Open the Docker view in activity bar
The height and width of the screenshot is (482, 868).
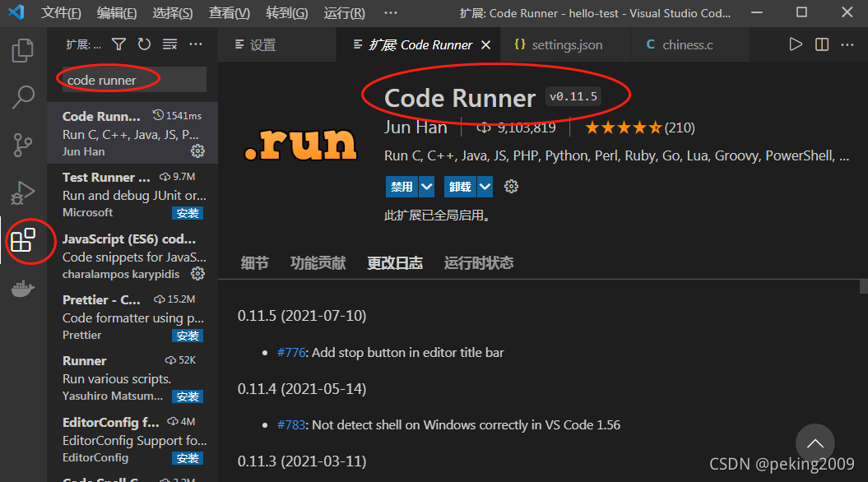[x=23, y=289]
